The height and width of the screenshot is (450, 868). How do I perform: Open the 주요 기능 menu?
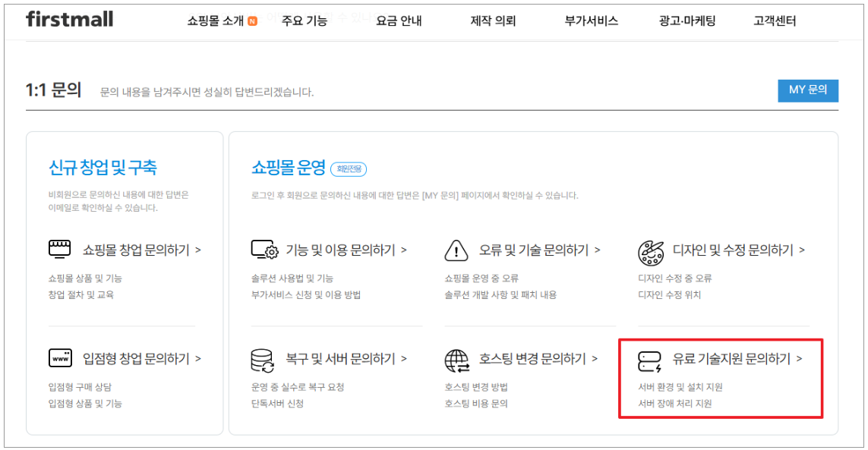[x=304, y=21]
